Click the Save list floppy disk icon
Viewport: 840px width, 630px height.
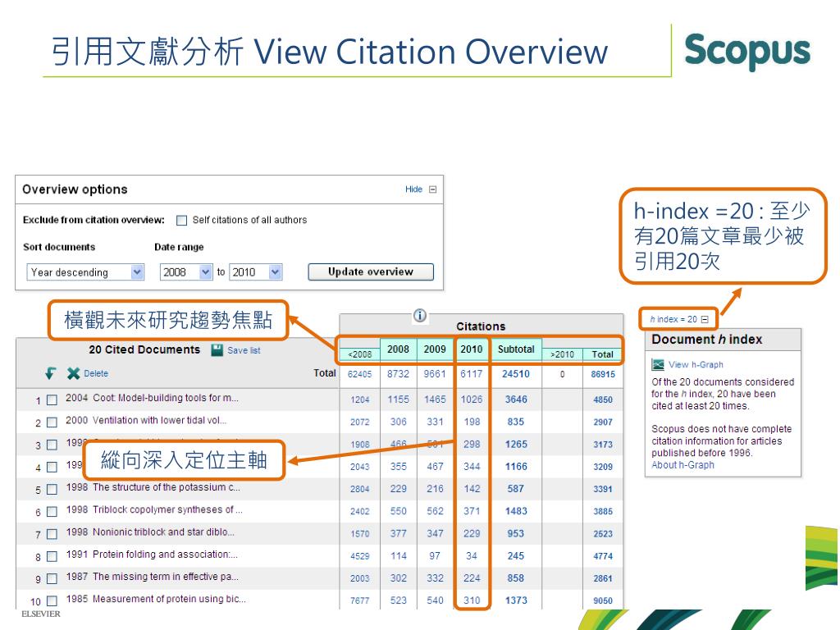(217, 350)
